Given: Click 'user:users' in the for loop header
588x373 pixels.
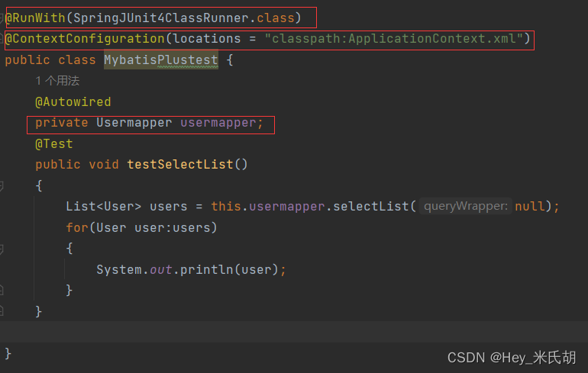Looking at the screenshot, I should (172, 228).
